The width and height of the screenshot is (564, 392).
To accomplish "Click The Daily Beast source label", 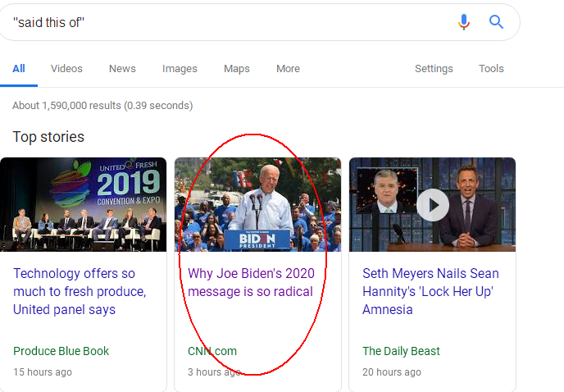I will coord(401,351).
